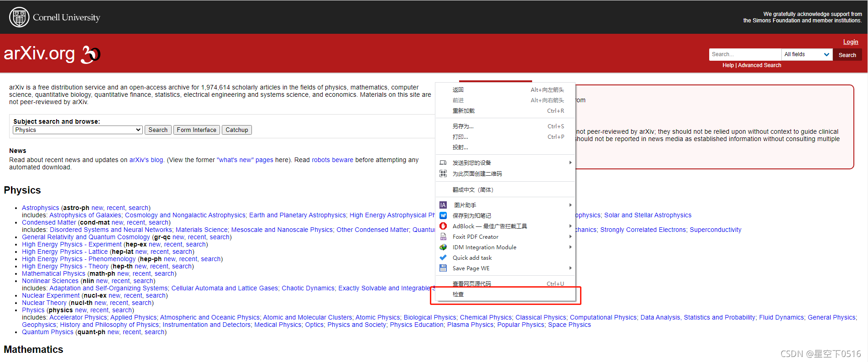
Task: Open High Energy Physics - Experiment link
Action: coord(72,244)
